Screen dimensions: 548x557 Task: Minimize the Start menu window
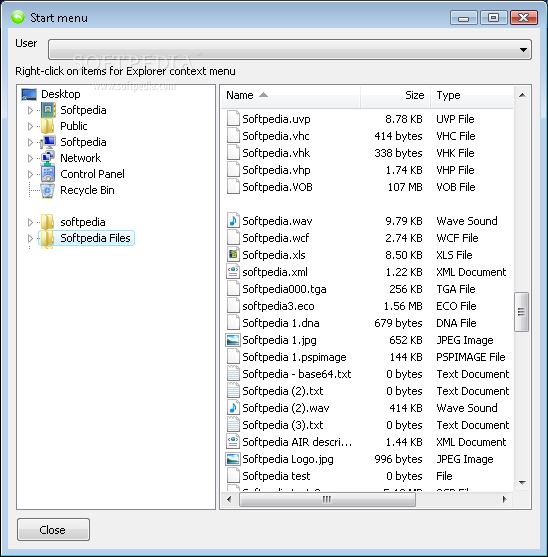coord(463,17)
